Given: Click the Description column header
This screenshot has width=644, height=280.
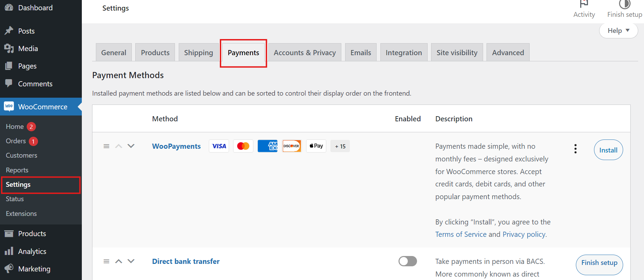Looking at the screenshot, I should click(x=454, y=119).
